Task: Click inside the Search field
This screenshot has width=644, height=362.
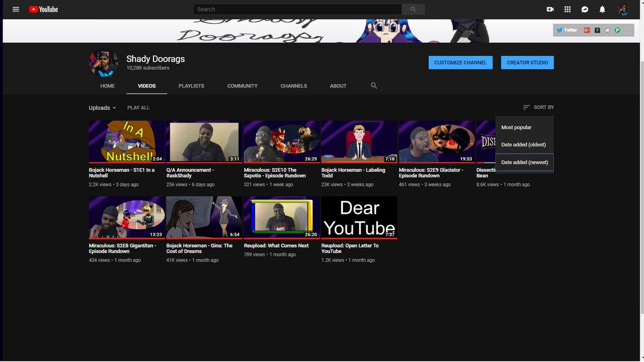Action: (298, 9)
